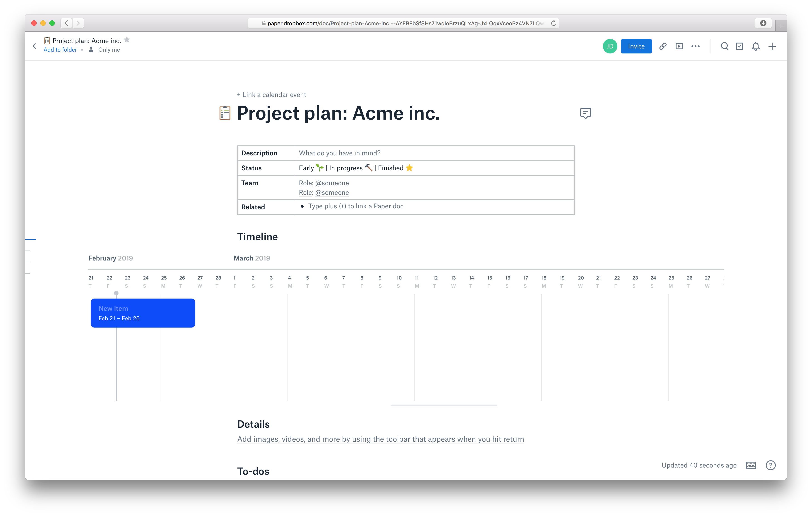This screenshot has height=516, width=812.
Task: Expand the Add to folder dropdown
Action: coord(60,50)
